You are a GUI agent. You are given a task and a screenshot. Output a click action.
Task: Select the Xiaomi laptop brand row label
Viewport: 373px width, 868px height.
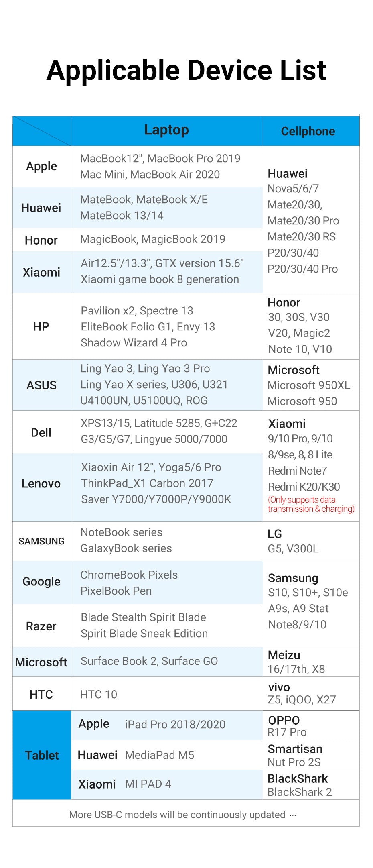(x=42, y=272)
